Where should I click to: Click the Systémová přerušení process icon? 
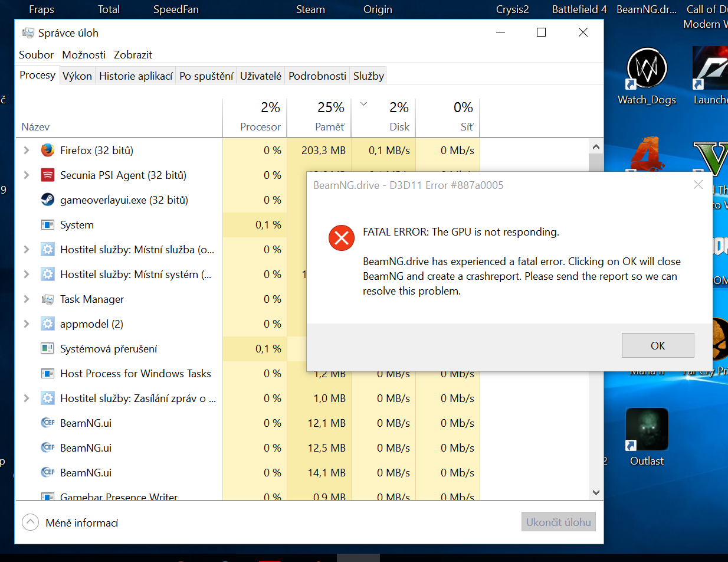point(48,349)
